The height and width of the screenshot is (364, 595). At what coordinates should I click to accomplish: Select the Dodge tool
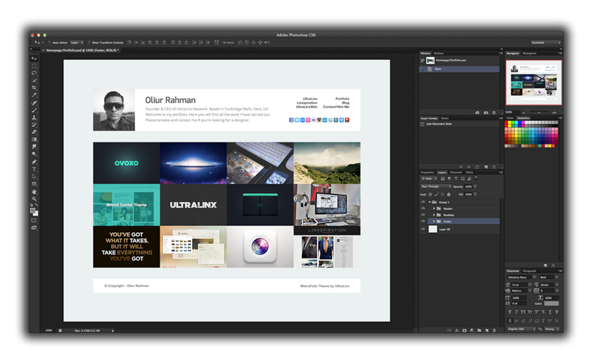click(x=34, y=154)
